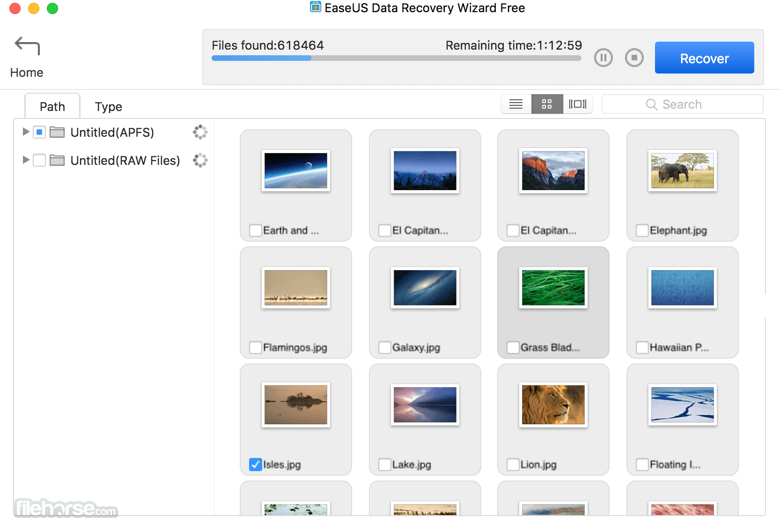
Task: Click the Galaxy.jpg file name
Action: pyautogui.click(x=416, y=347)
